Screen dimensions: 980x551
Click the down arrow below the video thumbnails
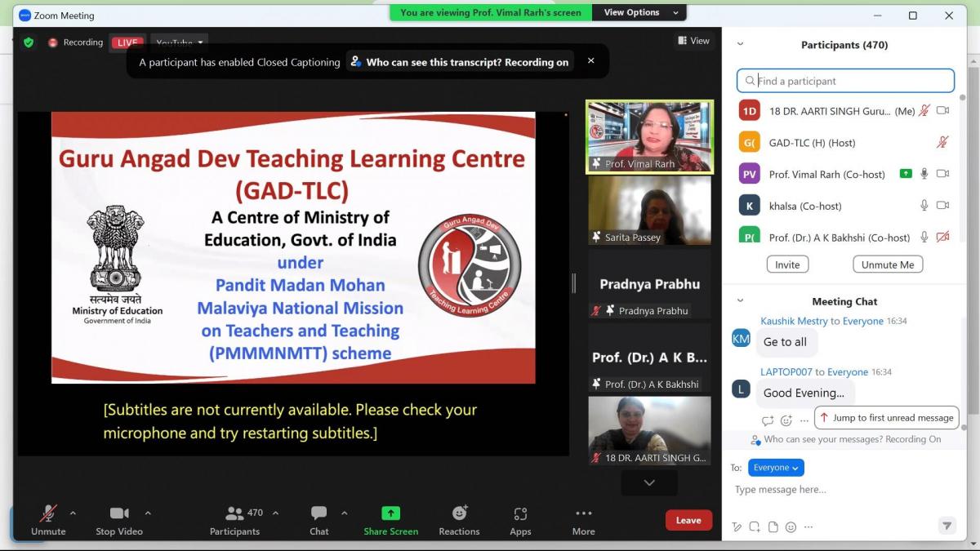[649, 482]
